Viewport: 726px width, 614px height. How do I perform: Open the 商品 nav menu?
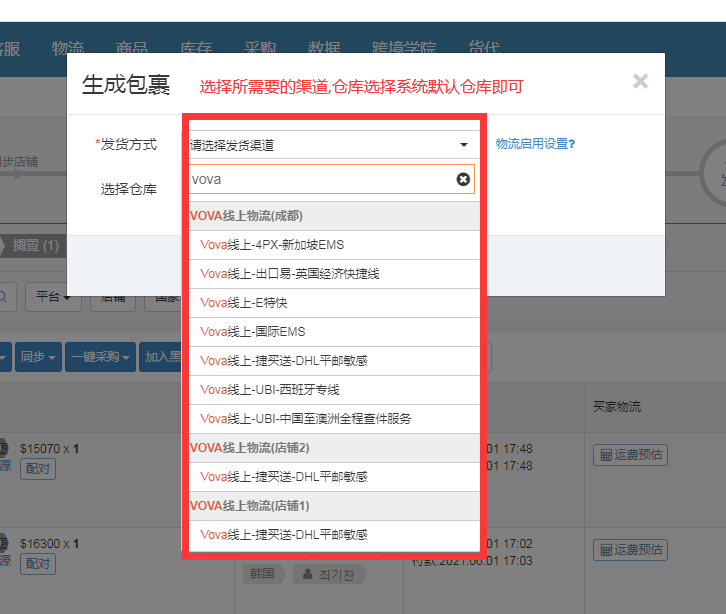(132, 48)
